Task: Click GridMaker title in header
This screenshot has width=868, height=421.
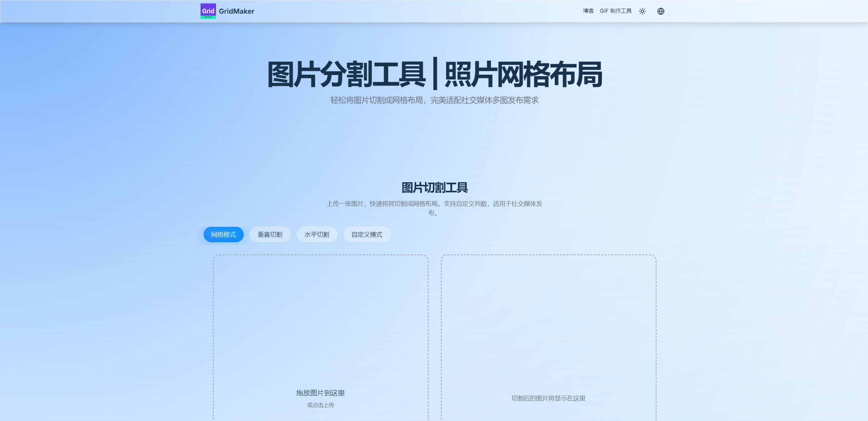Action: coord(236,11)
